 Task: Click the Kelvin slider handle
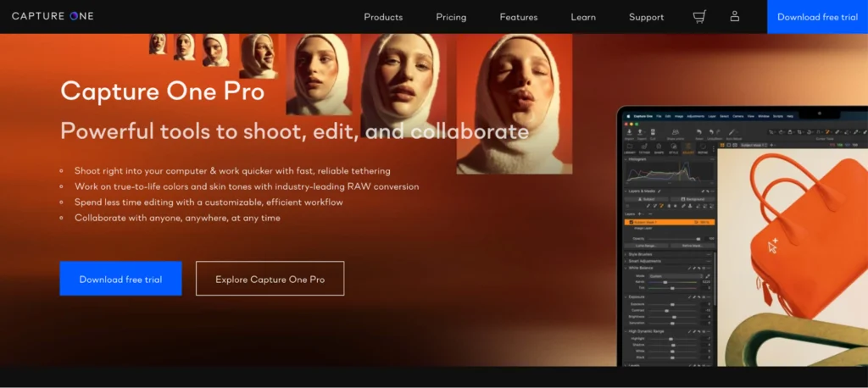(665, 282)
